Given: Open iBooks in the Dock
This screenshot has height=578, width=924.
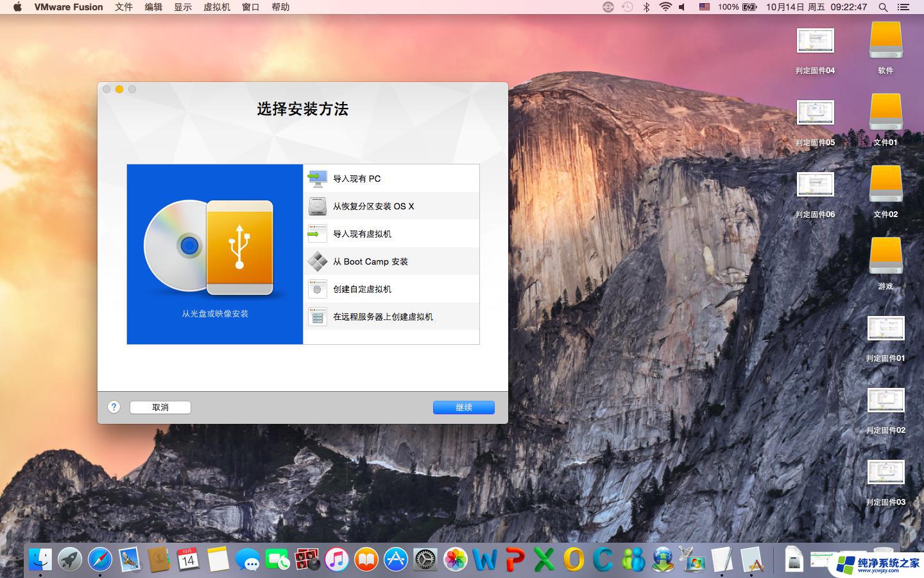Looking at the screenshot, I should tap(366, 559).
